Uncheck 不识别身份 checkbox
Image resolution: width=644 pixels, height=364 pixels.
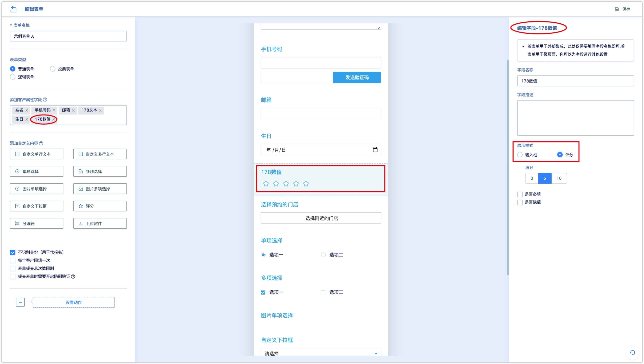coord(13,252)
